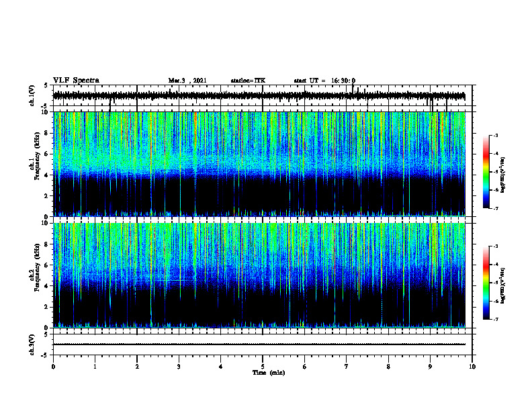This screenshot has height=411, width=532.
Task: Click the "4" tick on the time axis
Action: click(221, 367)
